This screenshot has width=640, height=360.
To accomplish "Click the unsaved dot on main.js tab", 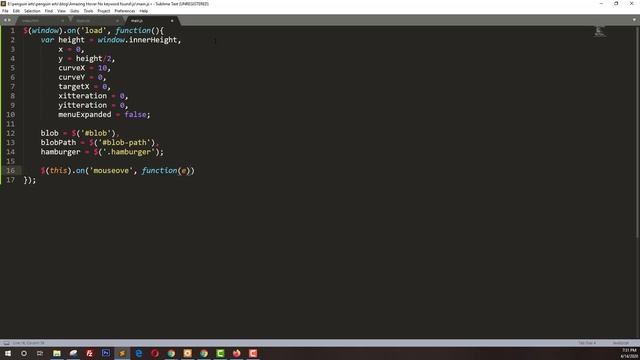I will [x=172, y=21].
